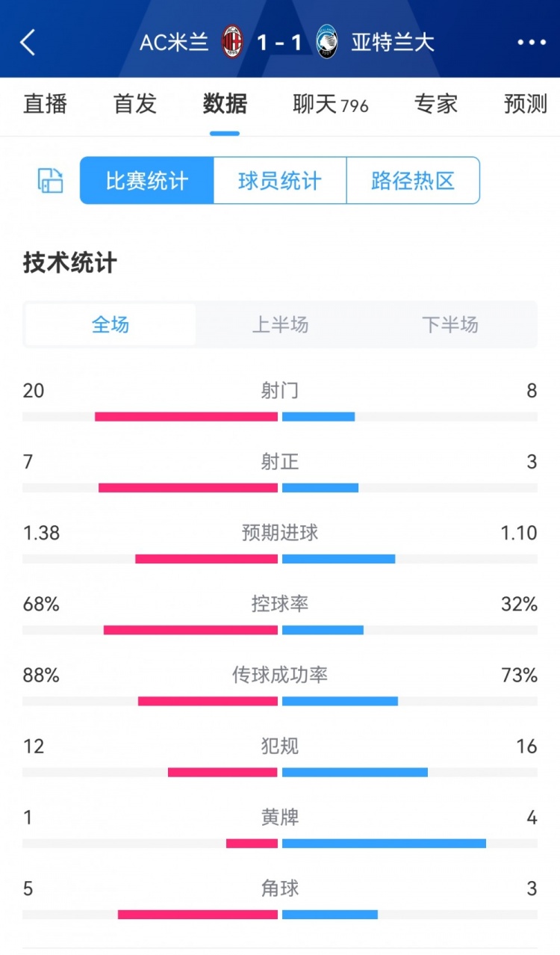Screen dimensions: 560x955
Task: Click the 专家 expert analysis section
Action: (435, 105)
